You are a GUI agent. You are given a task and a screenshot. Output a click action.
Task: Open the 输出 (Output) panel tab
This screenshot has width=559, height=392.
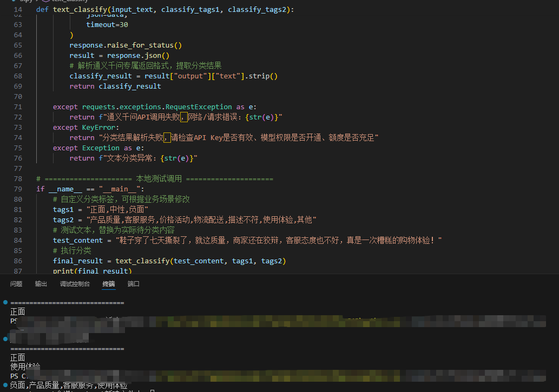point(41,283)
